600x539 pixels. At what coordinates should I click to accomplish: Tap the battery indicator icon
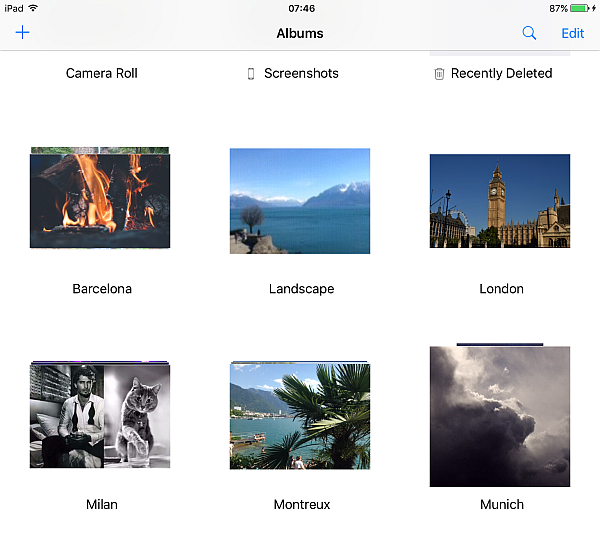(580, 8)
